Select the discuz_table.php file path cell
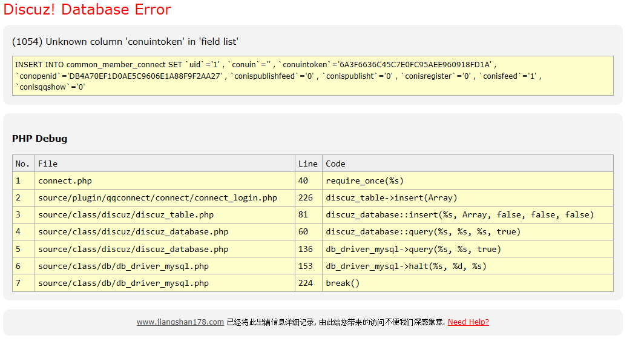The height and width of the screenshot is (341, 644). click(x=126, y=214)
